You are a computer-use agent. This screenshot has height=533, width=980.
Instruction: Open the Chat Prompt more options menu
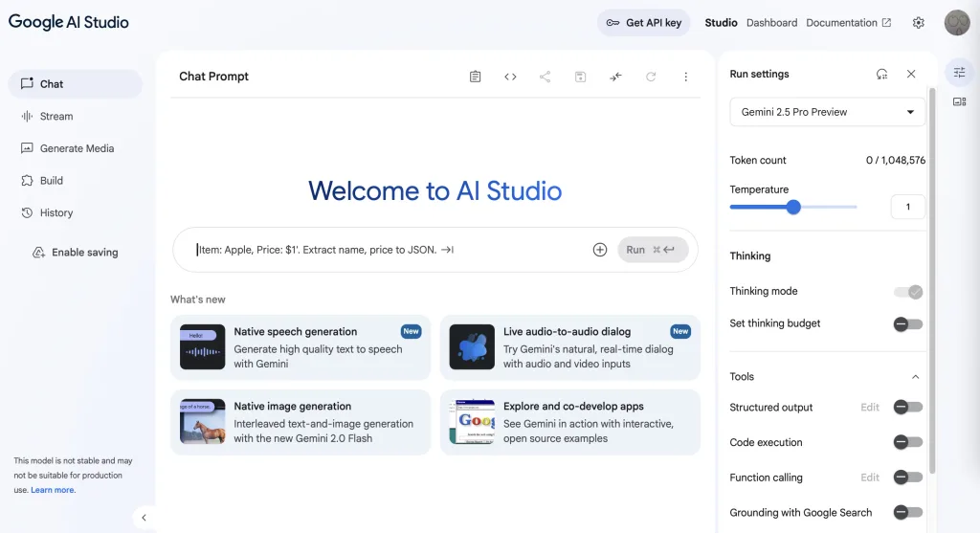pyautogui.click(x=685, y=77)
